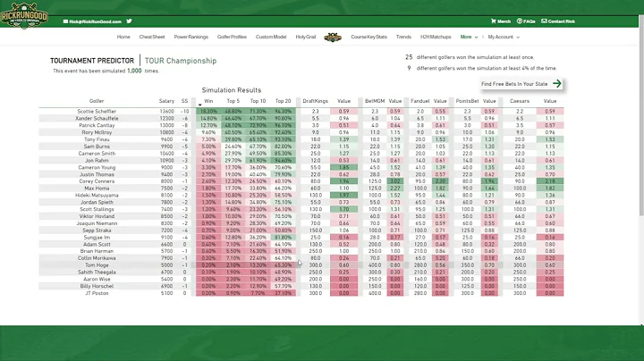Screen dimensions: 644x361
Task: Select JT Poston in the table
Action: coord(97,293)
